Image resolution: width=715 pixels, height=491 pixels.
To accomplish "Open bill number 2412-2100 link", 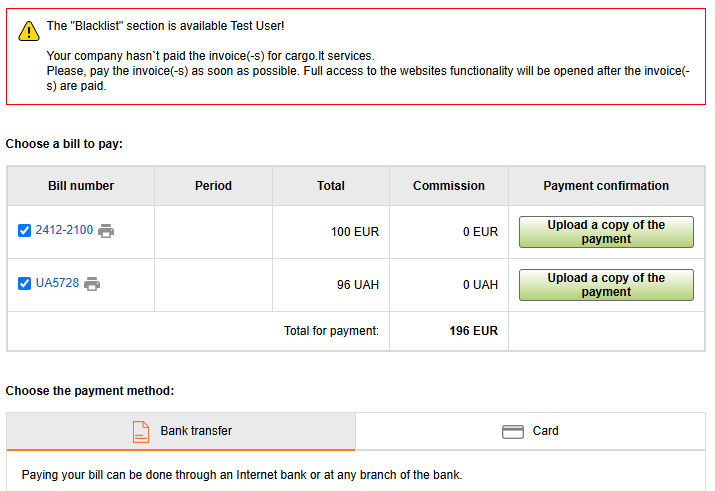I will tap(64, 230).
